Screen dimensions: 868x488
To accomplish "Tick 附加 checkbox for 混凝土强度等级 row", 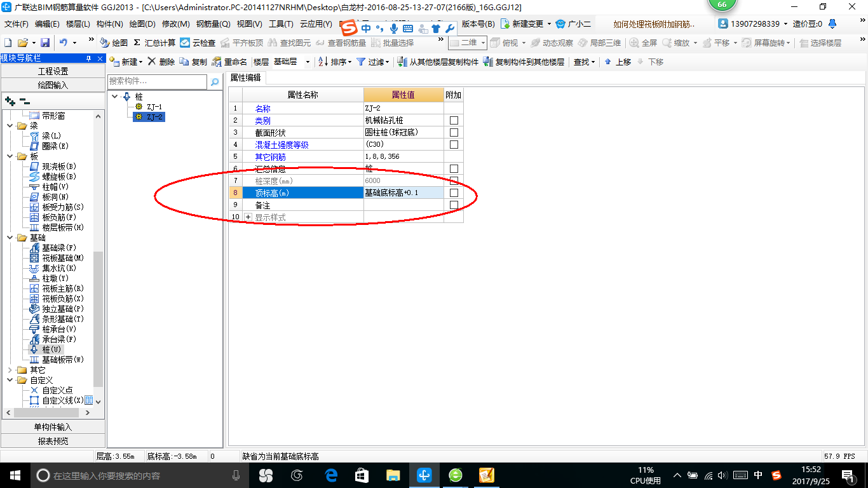I will (x=454, y=145).
